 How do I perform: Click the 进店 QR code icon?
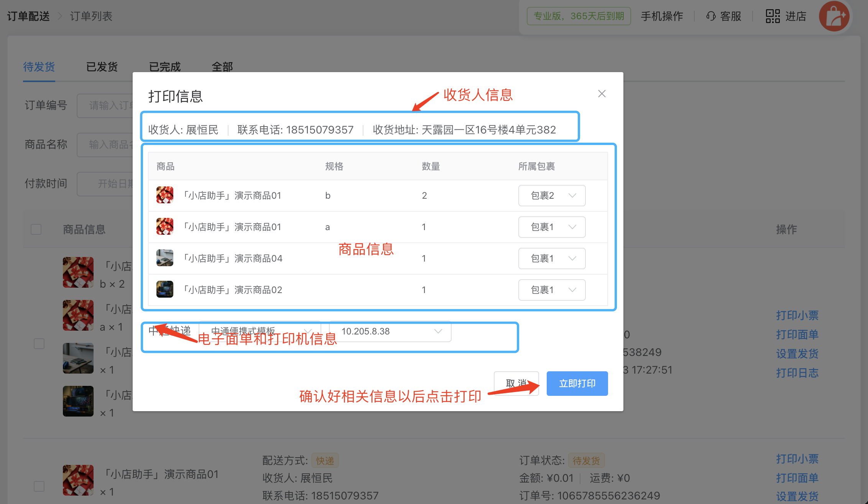point(773,16)
